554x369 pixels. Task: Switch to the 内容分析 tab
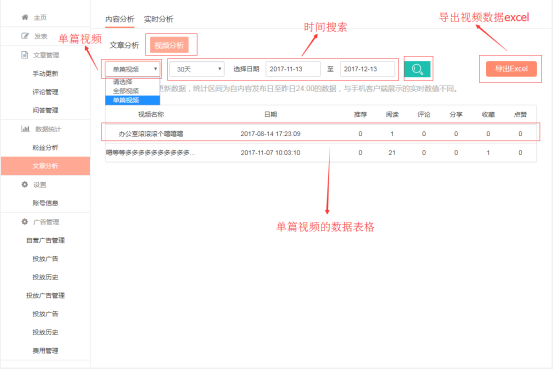[120, 19]
